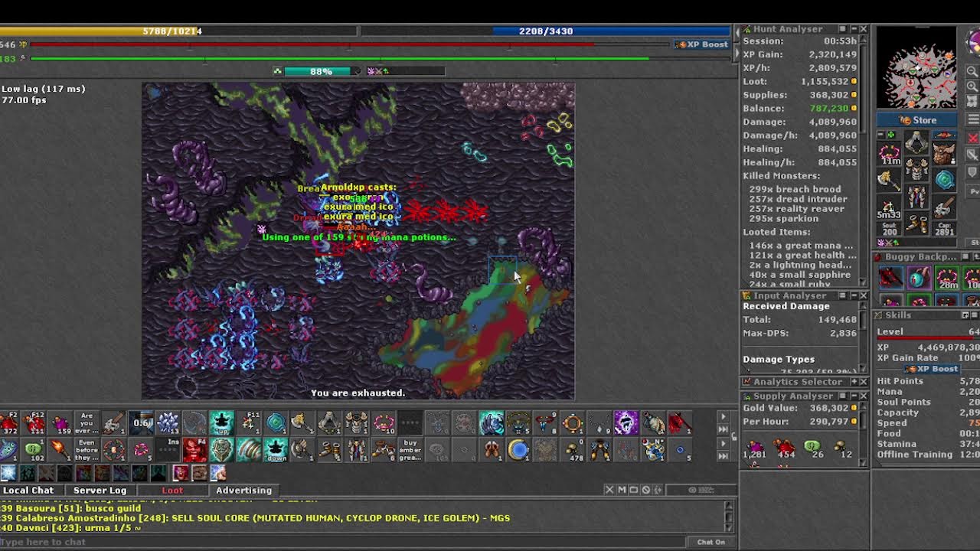
Task: Click the teal shield equipment slot
Action: [x=945, y=180]
